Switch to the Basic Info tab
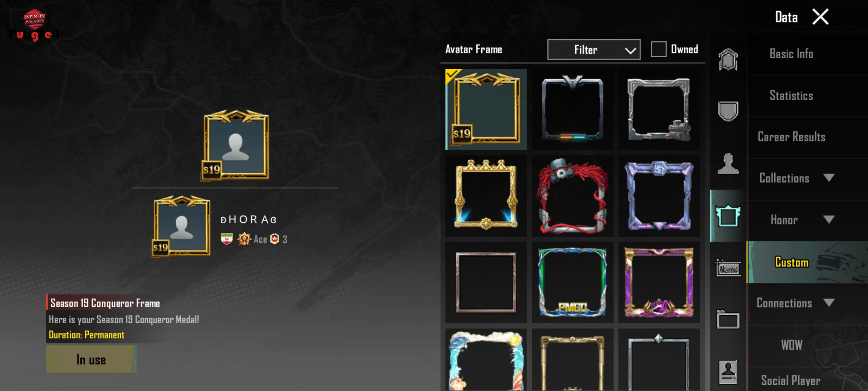 [791, 54]
